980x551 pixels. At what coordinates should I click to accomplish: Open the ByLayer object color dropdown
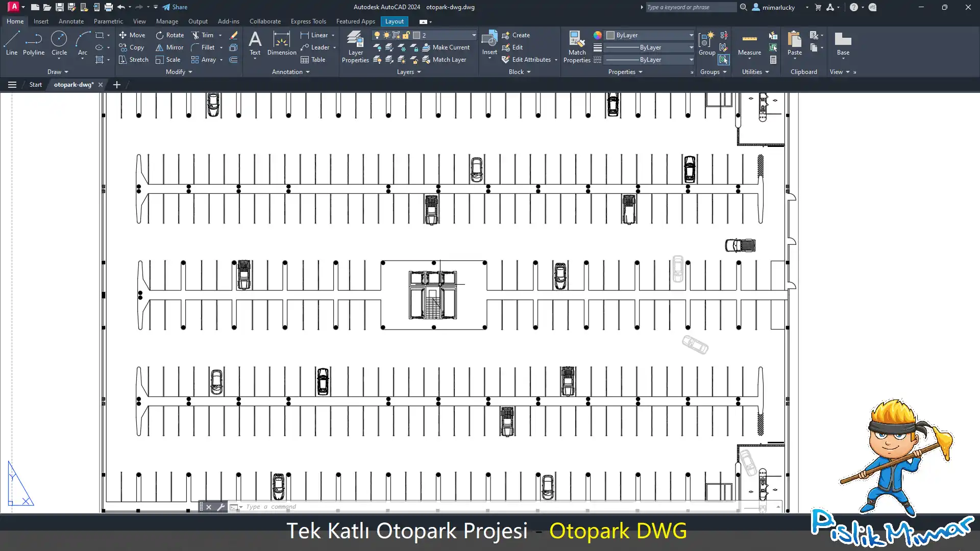pyautogui.click(x=691, y=35)
